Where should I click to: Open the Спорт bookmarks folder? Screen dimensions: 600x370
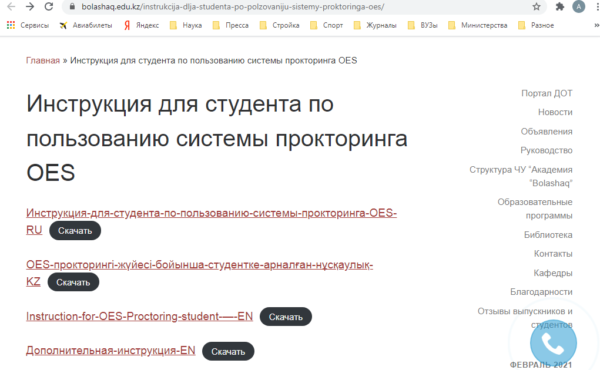point(326,25)
